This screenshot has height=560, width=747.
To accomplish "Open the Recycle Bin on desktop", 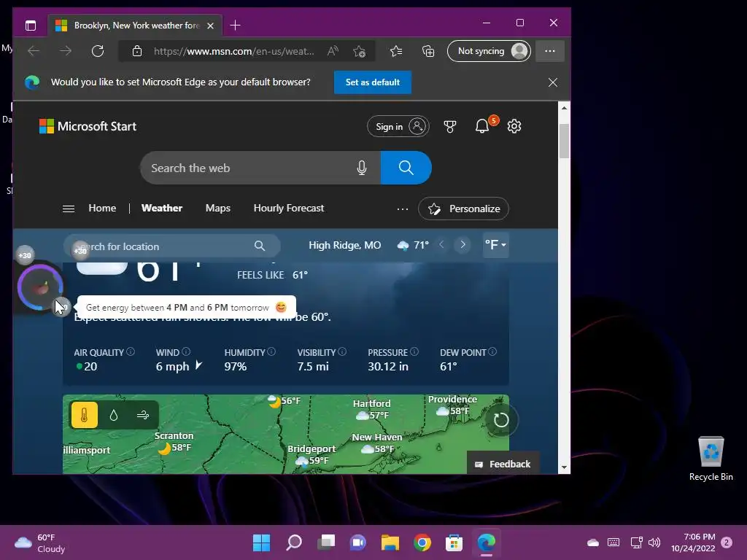I will tap(711, 459).
